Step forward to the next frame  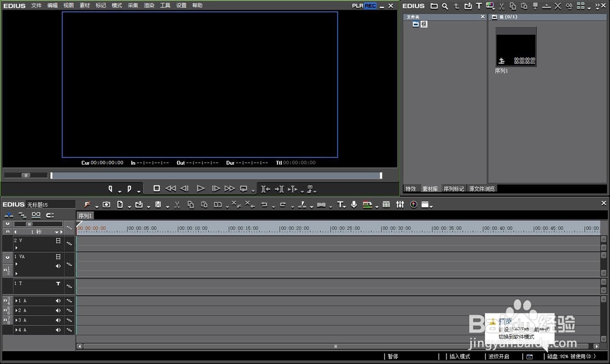tap(215, 188)
